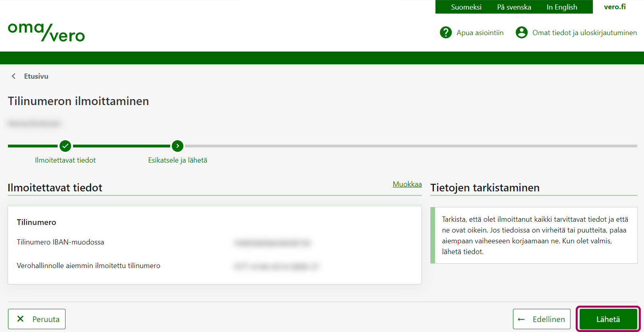Open Omat tiedot ja uloskirjautuminen

pyautogui.click(x=584, y=33)
